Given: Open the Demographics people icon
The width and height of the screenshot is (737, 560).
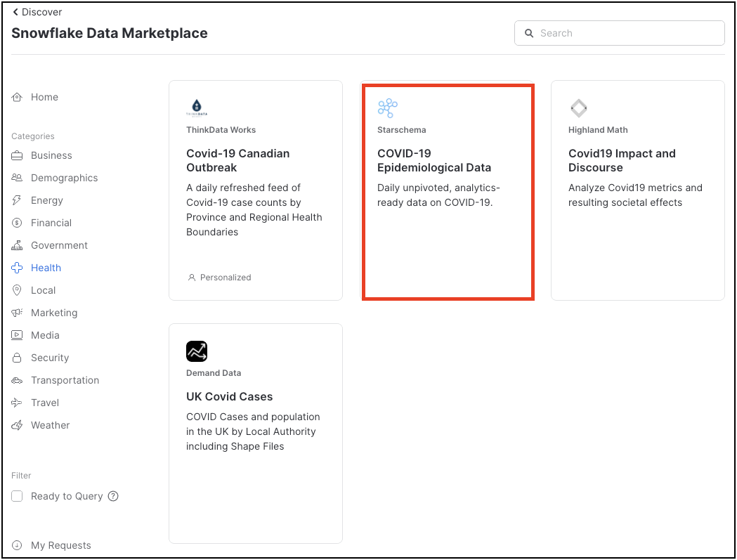Looking at the screenshot, I should pos(17,178).
